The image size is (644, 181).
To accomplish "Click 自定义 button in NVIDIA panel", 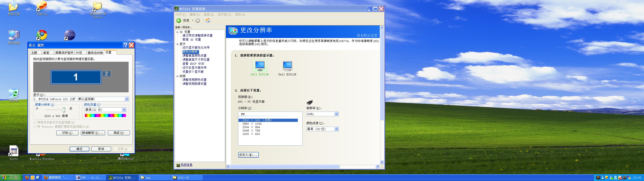I will (x=248, y=155).
